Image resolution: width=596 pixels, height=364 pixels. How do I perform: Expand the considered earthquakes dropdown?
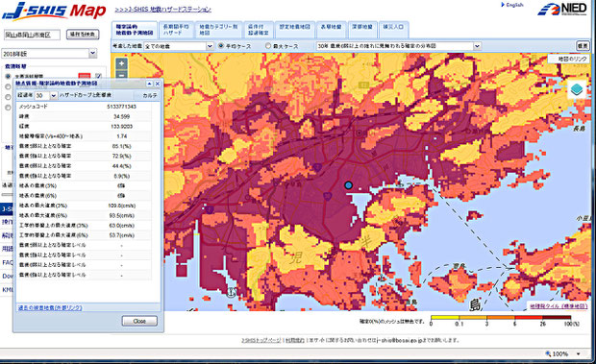[x=178, y=46]
